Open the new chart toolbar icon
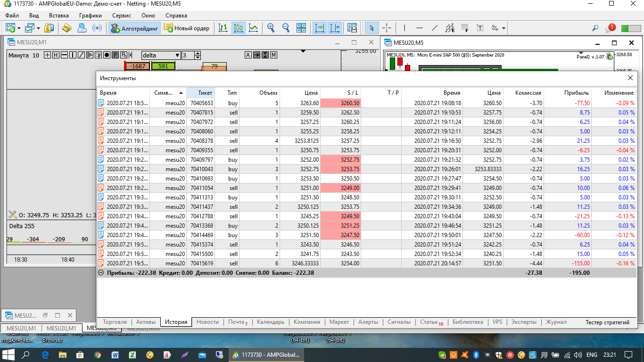 pyautogui.click(x=10, y=28)
